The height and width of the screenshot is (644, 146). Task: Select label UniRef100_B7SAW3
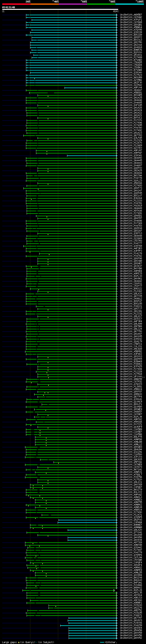131,60
